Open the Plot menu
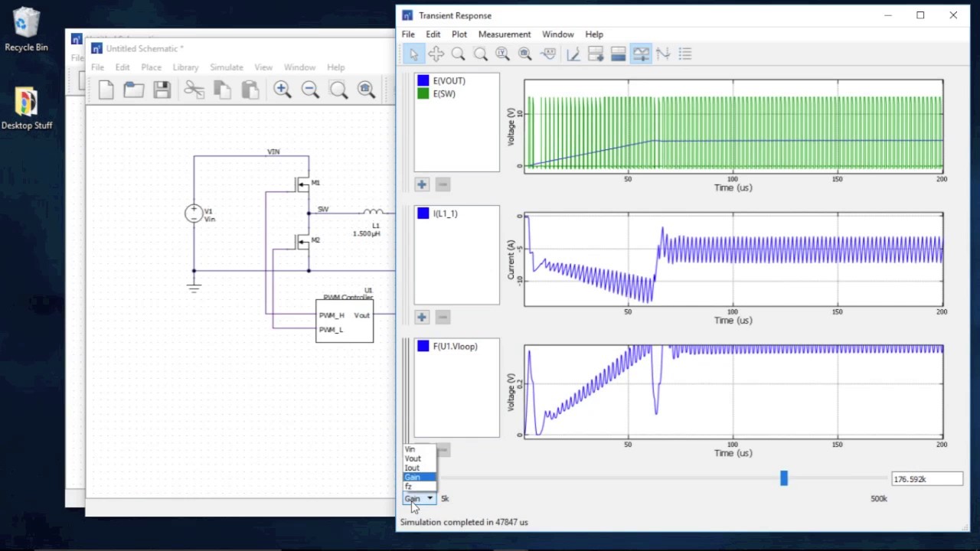The width and height of the screenshot is (980, 551). coord(459,34)
